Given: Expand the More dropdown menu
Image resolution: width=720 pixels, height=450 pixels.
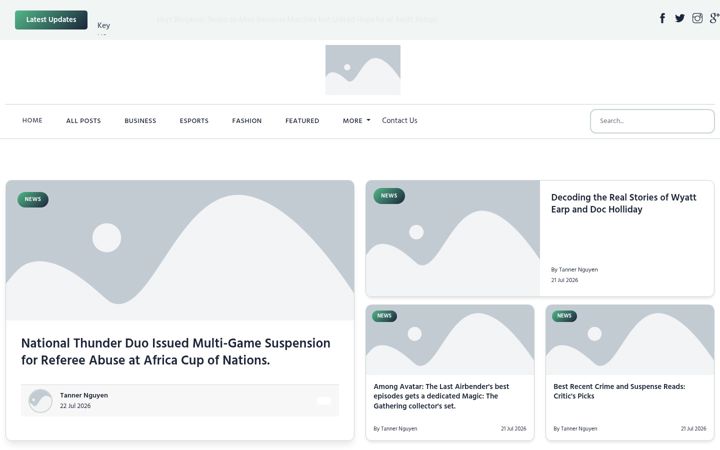Looking at the screenshot, I should 356,121.
